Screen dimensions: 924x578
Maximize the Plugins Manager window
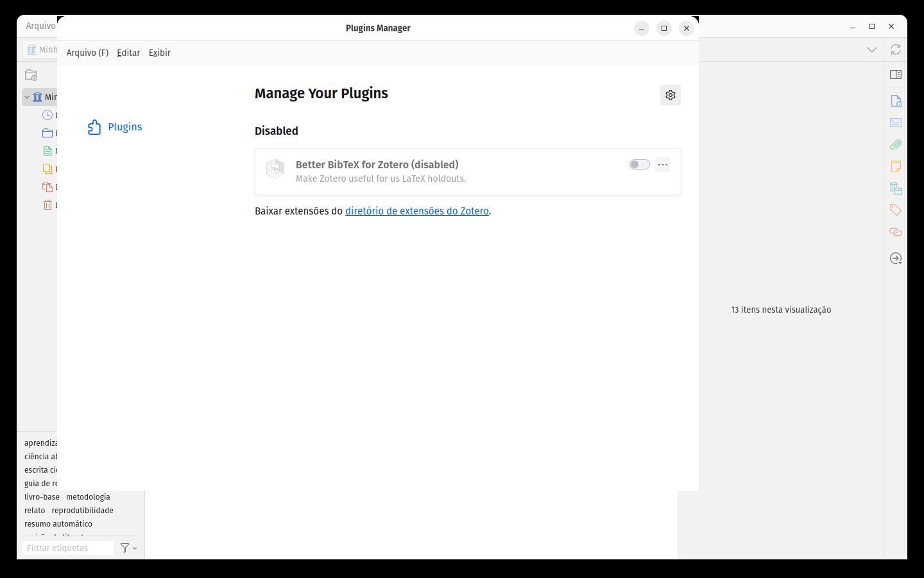[664, 28]
